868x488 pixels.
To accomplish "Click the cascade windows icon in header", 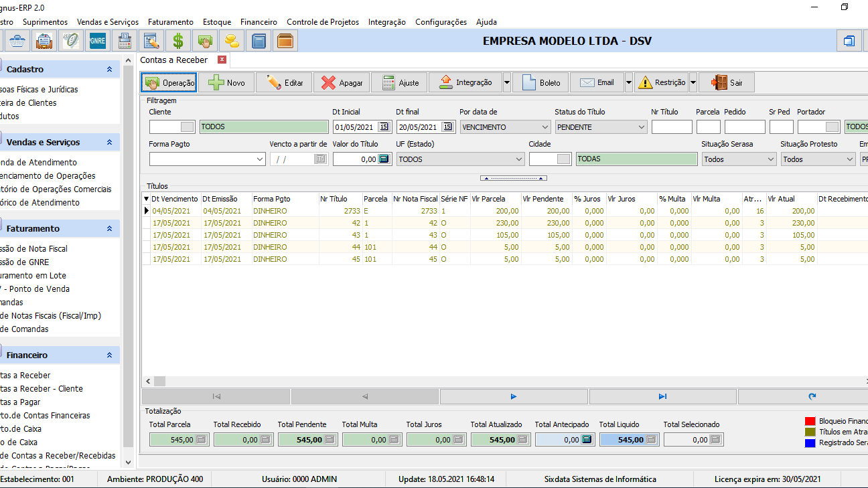I will pos(849,41).
